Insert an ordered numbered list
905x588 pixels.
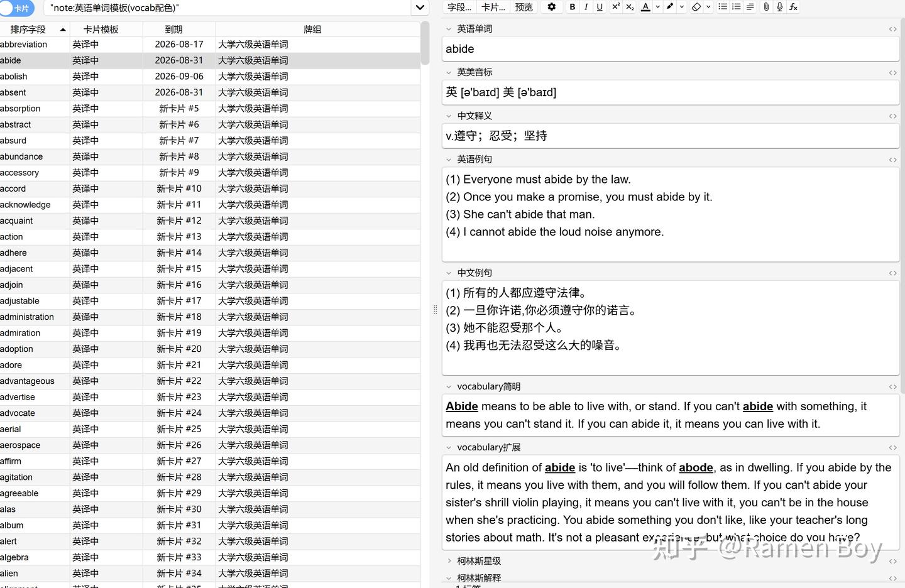pyautogui.click(x=737, y=7)
